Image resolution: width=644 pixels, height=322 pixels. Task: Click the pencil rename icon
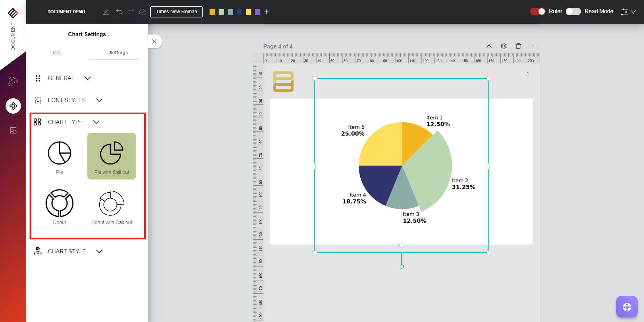click(x=106, y=12)
